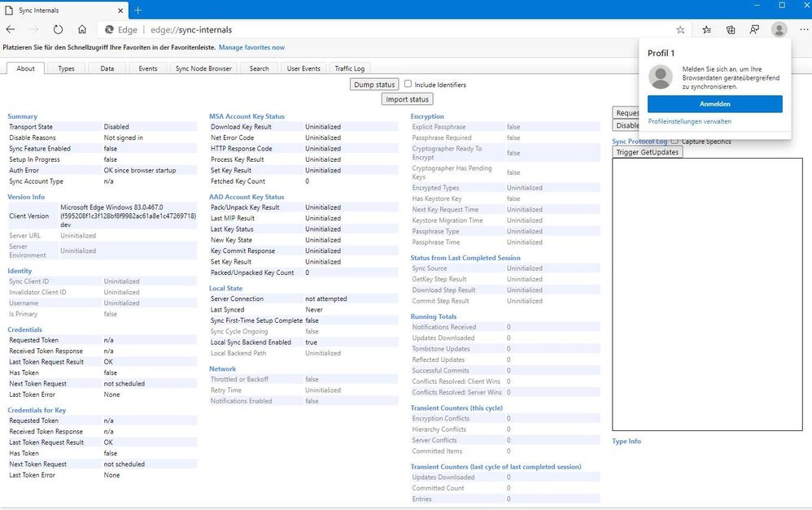The image size is (812, 510).
Task: Click the Sync Feature Enabled label
Action: 40,149
